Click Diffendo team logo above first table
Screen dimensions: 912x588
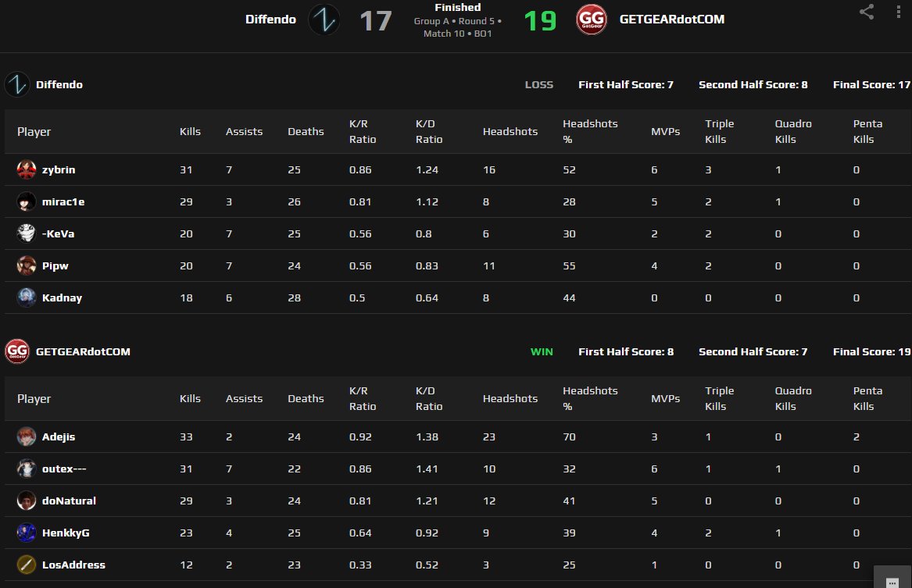pyautogui.click(x=17, y=84)
